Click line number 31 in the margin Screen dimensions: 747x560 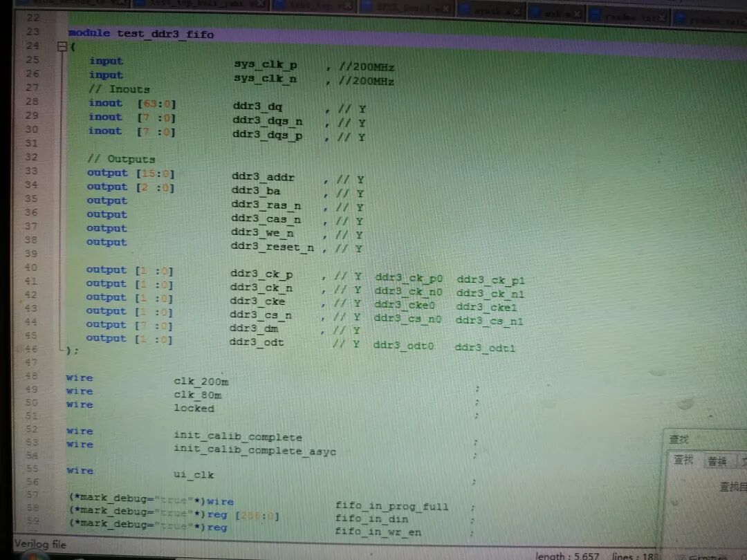click(x=31, y=143)
